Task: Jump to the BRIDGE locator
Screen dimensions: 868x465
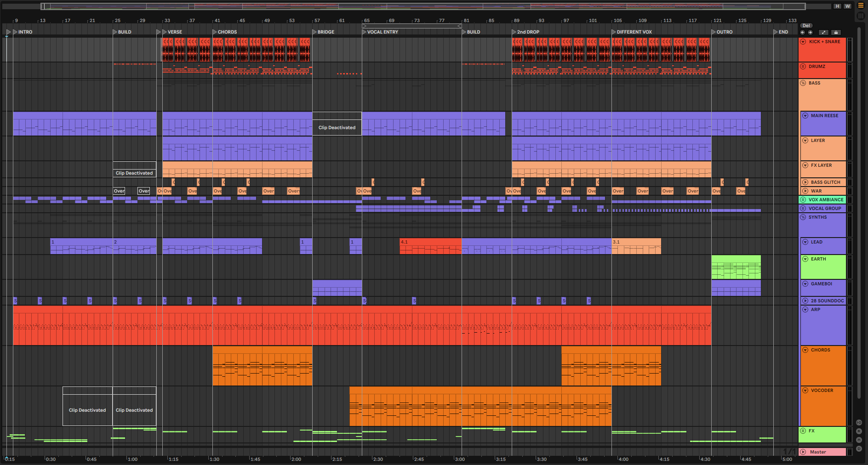Action: (324, 32)
